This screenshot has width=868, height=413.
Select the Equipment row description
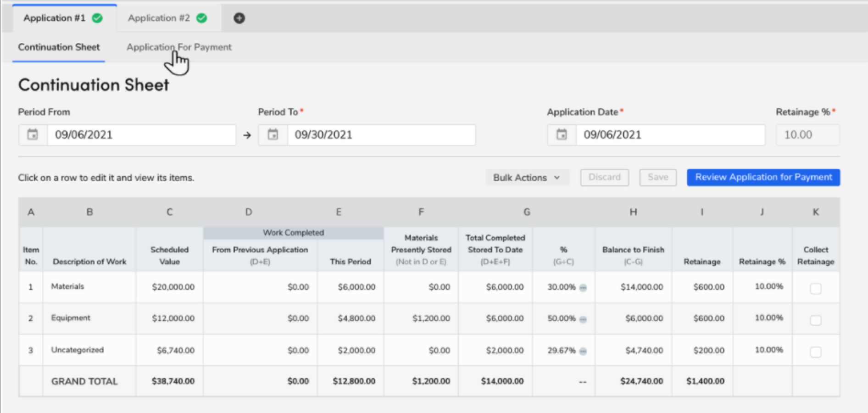(71, 318)
